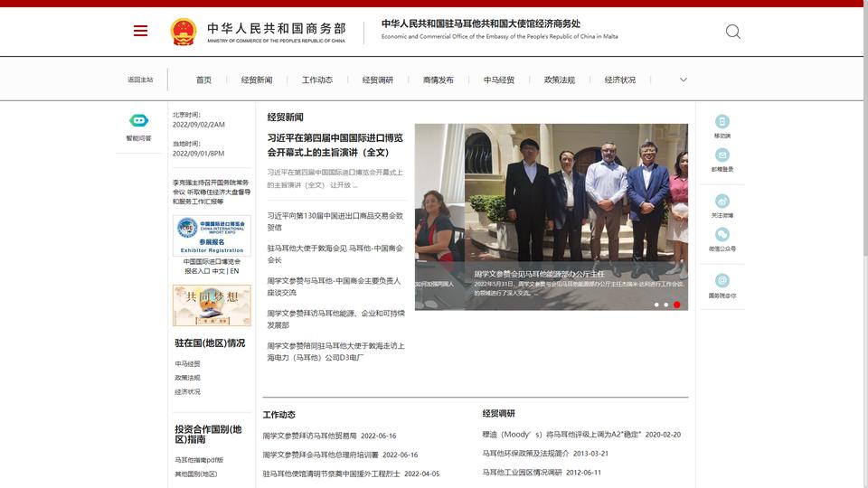Open 政策法规 under 驻在国(地区)情况
868x488 pixels.
pyautogui.click(x=188, y=378)
